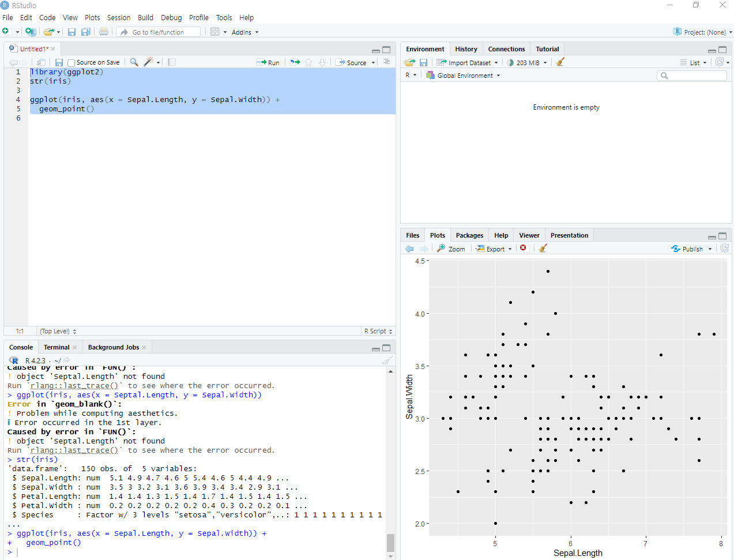The image size is (734, 560).
Task: Open the List view mode dropdown
Action: (x=693, y=62)
